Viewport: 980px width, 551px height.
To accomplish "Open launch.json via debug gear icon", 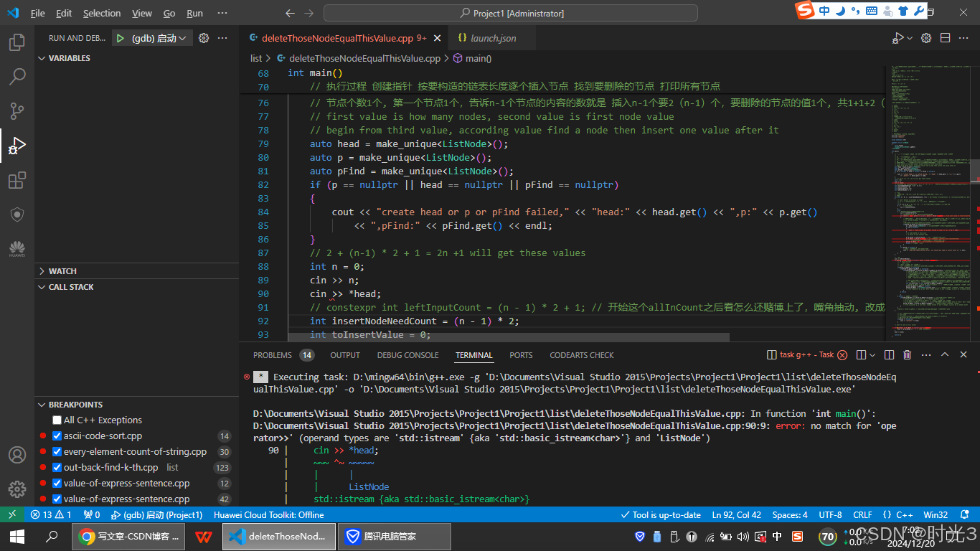I will (204, 38).
